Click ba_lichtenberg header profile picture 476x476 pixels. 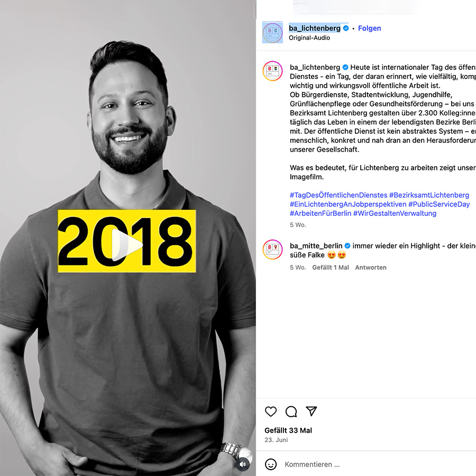272,32
